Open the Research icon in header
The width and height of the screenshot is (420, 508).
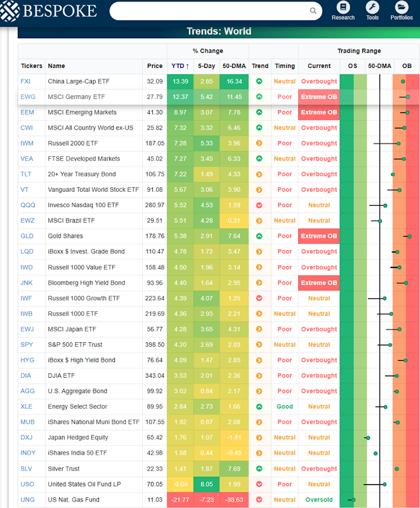click(343, 7)
